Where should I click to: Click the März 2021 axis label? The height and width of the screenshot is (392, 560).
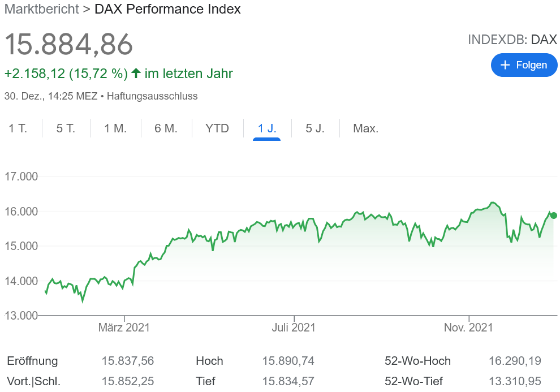[x=124, y=328]
